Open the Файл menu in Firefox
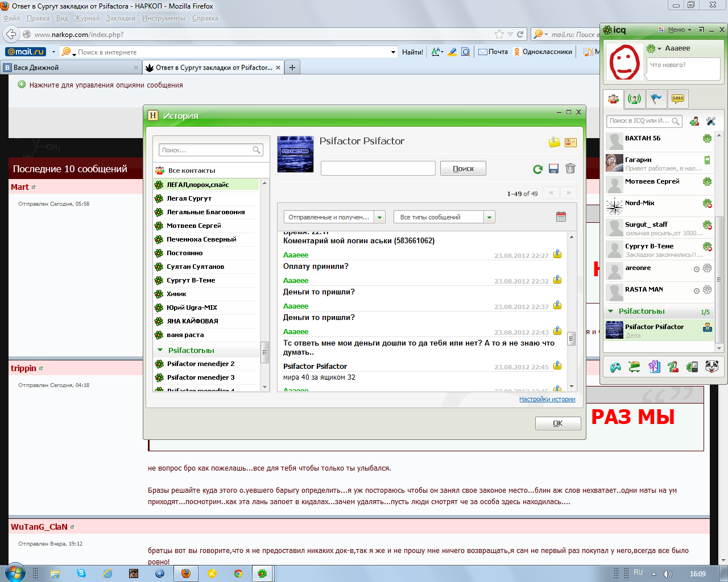 (x=11, y=18)
